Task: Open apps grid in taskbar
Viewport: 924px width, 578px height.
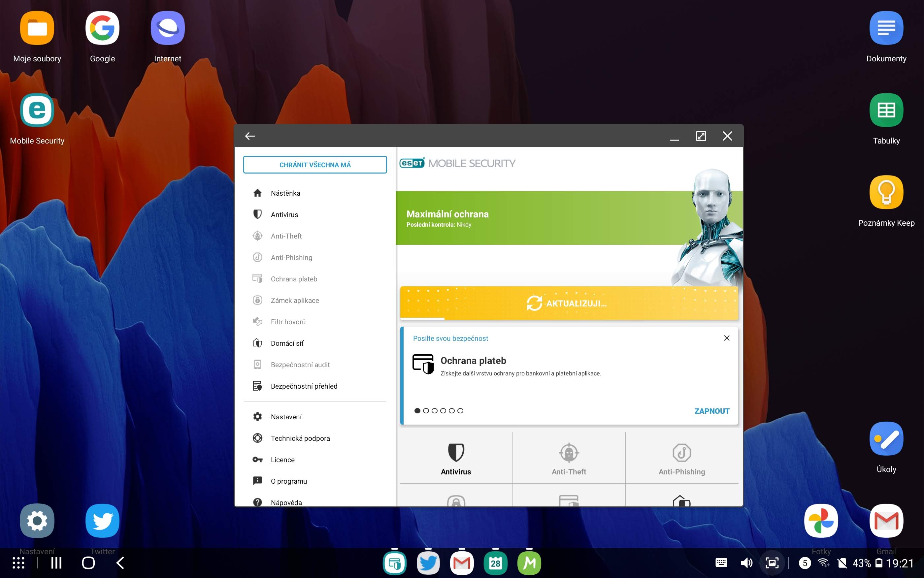Action: click(18, 563)
